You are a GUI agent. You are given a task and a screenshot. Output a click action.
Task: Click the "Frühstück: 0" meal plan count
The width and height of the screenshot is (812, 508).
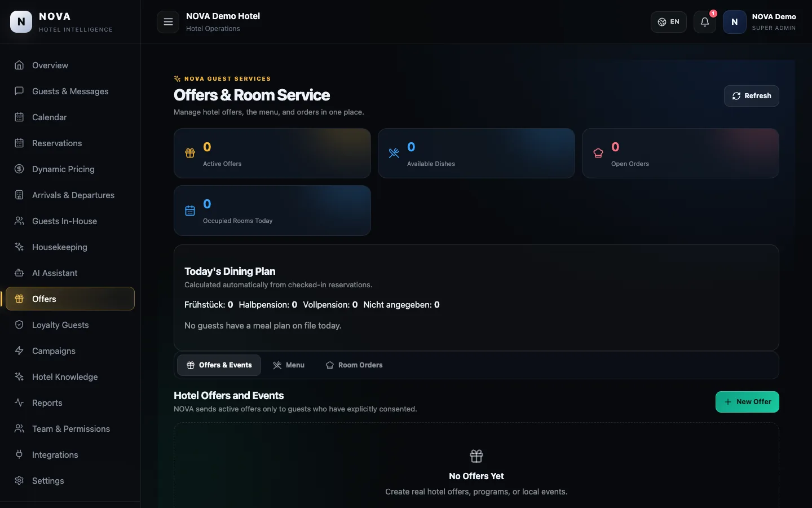pyautogui.click(x=209, y=305)
